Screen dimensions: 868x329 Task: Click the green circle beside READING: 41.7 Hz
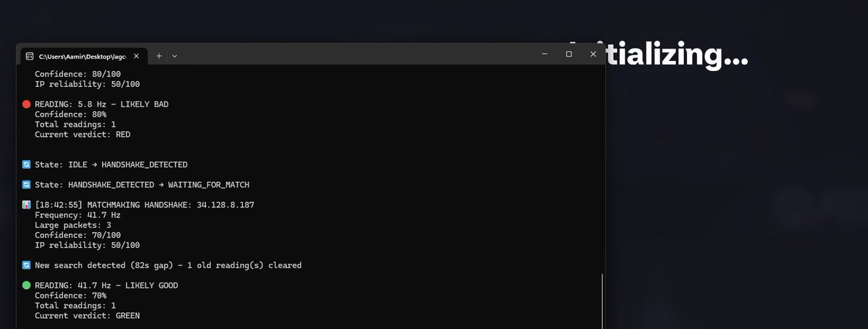[x=26, y=286]
